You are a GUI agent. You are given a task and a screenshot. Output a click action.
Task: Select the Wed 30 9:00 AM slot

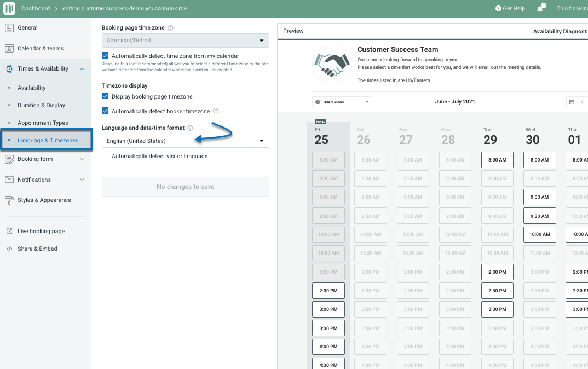[x=540, y=197]
